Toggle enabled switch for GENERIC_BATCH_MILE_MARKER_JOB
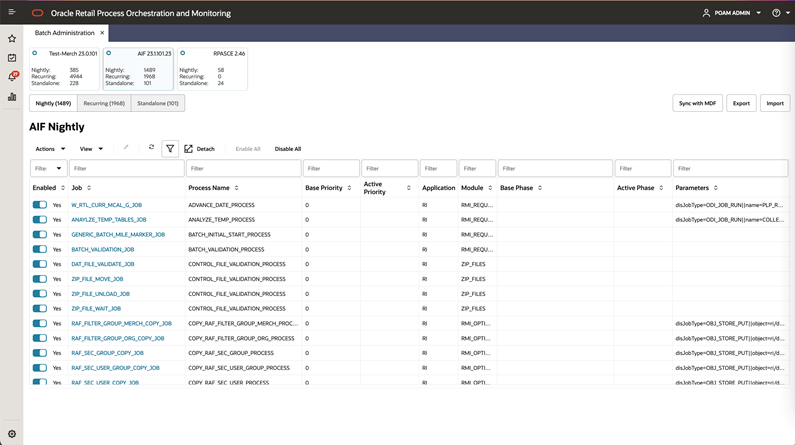Viewport: 795px width, 445px height. (40, 234)
